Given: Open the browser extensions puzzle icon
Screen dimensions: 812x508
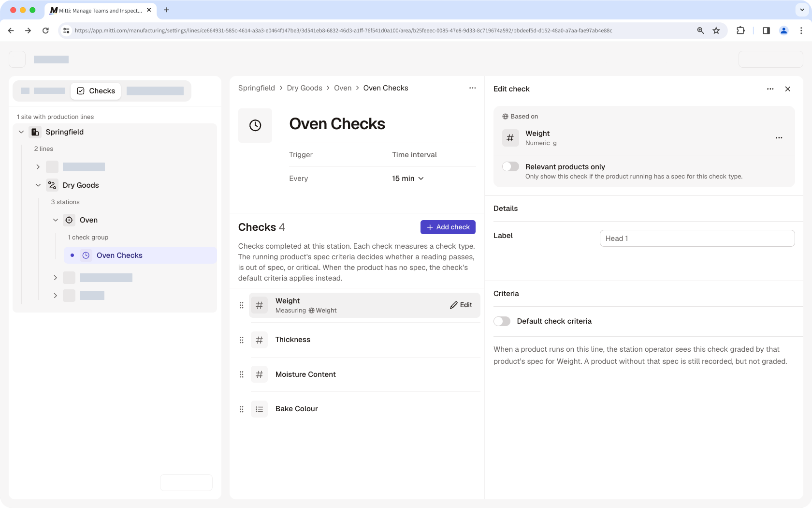Looking at the screenshot, I should (740, 30).
